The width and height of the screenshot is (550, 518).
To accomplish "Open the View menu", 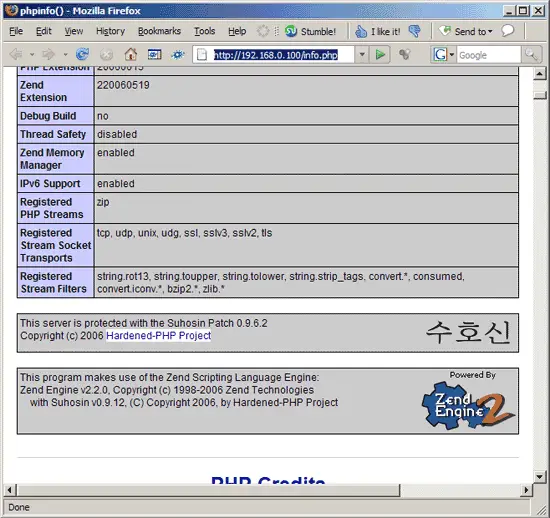I will tap(74, 31).
